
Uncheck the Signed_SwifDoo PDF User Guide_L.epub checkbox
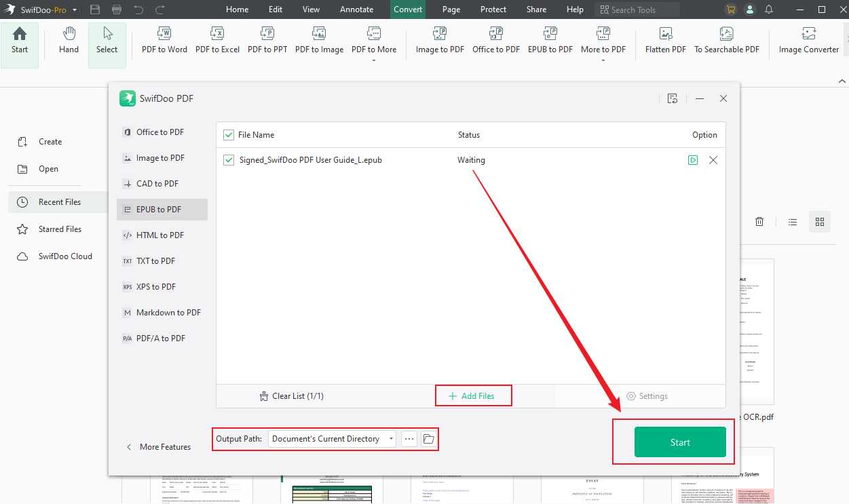click(229, 161)
